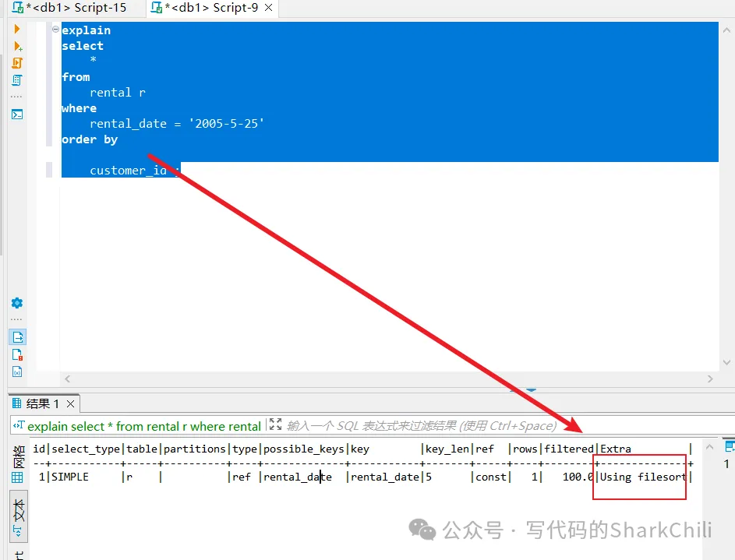Click the panel collapse handle above results
Viewport: 735px width, 560px height.
point(531,389)
